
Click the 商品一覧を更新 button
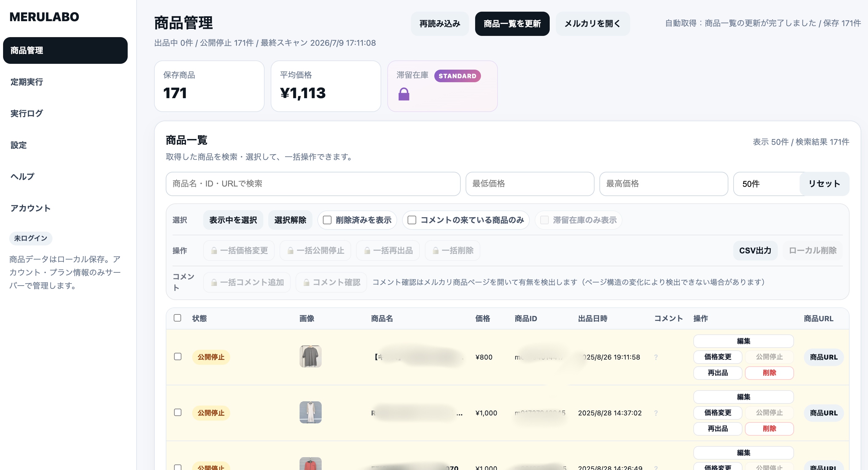[x=512, y=24]
